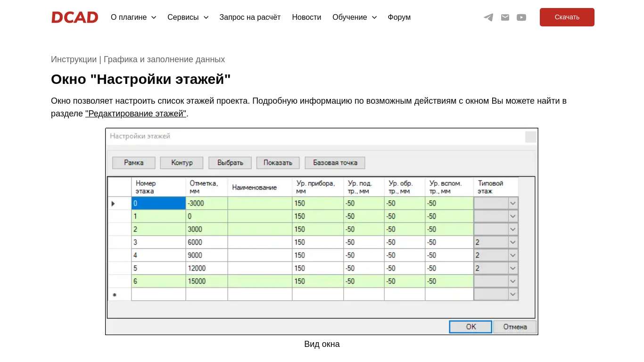The height and width of the screenshot is (362, 644).
Task: Open the Telegram icon link
Action: point(488,17)
